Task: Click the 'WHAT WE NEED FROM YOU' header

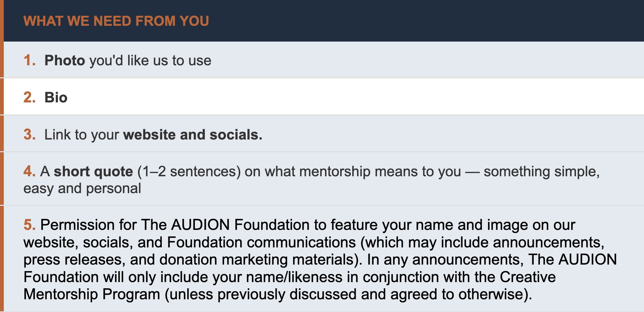Action: coord(116,21)
